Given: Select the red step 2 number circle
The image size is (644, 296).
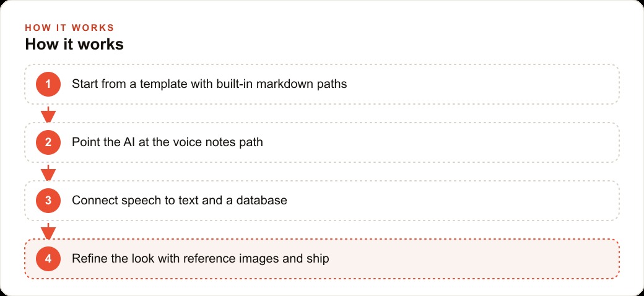Looking at the screenshot, I should click(48, 142).
